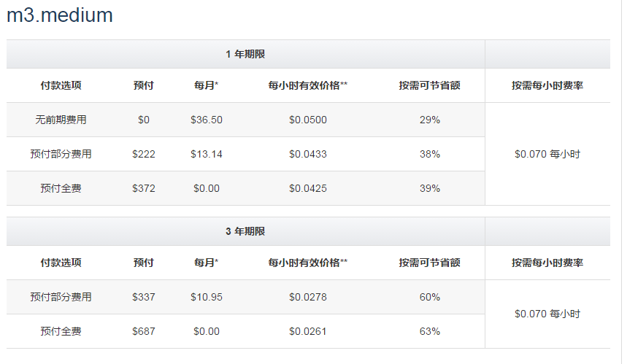
Task: Click 预付 column header in 3-year table
Action: tap(144, 263)
